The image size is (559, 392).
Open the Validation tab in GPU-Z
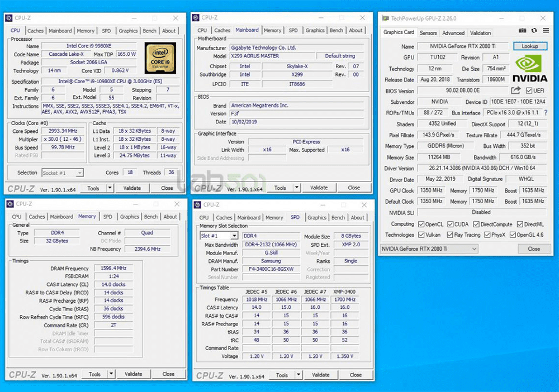(480, 33)
